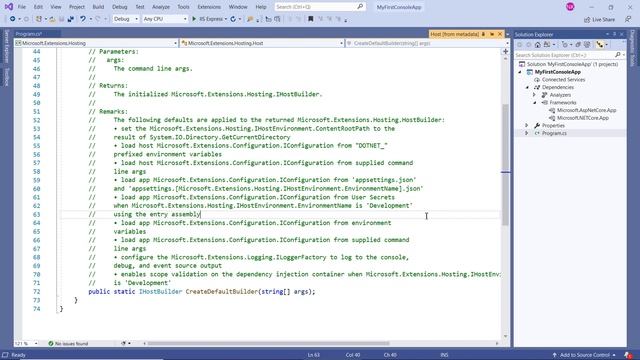Click the Navigate Backward toolbar icon
The image size is (640, 360).
click(x=13, y=19)
